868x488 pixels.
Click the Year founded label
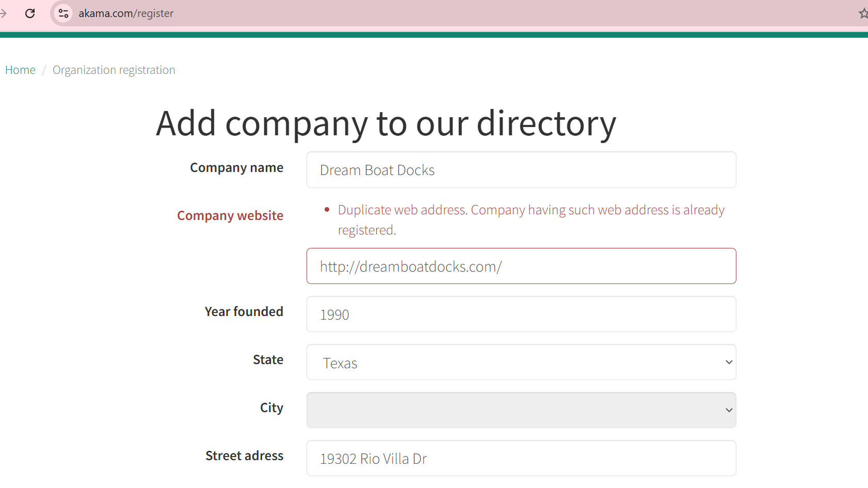click(244, 311)
